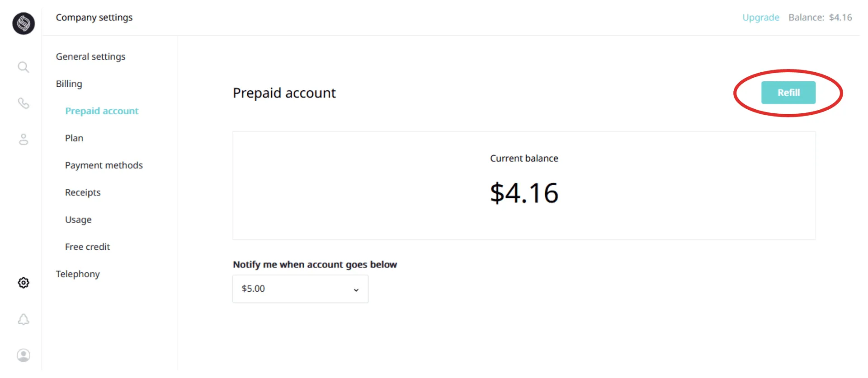Go to Prepaid account page
The height and width of the screenshot is (378, 868).
tap(102, 111)
